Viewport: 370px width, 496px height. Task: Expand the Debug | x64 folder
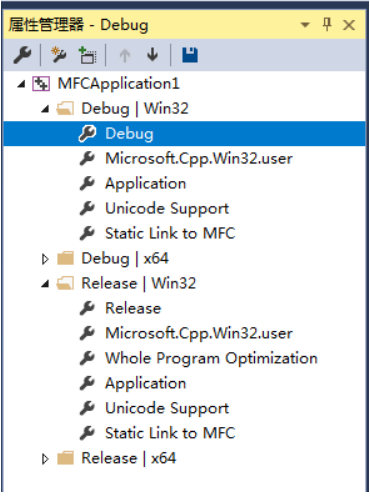45,259
